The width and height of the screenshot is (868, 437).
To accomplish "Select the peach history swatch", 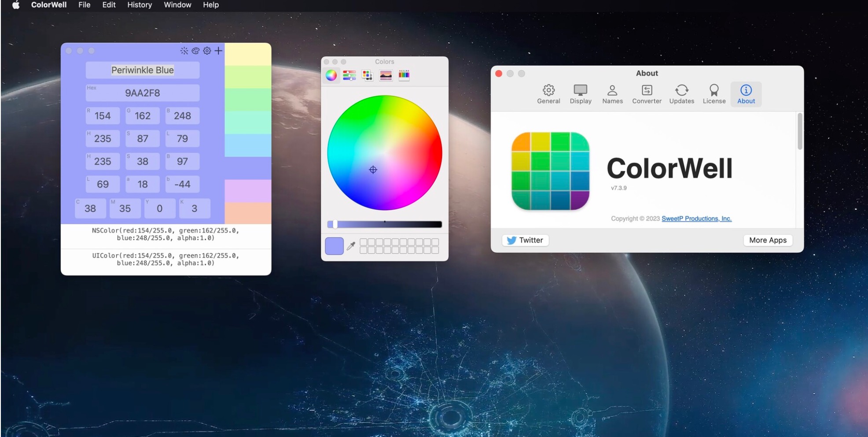I will [248, 213].
